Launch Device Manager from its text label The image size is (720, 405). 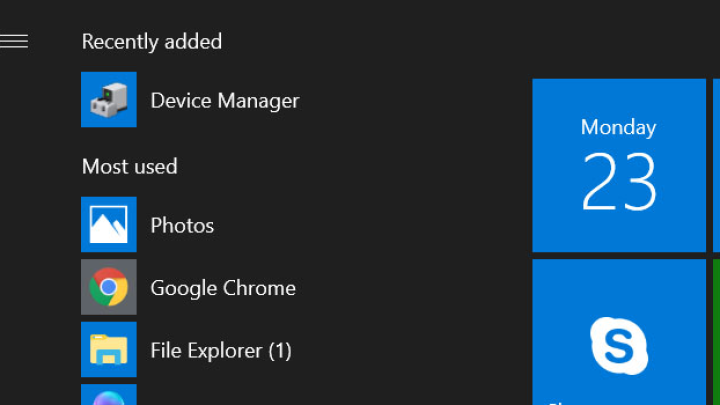[225, 101]
